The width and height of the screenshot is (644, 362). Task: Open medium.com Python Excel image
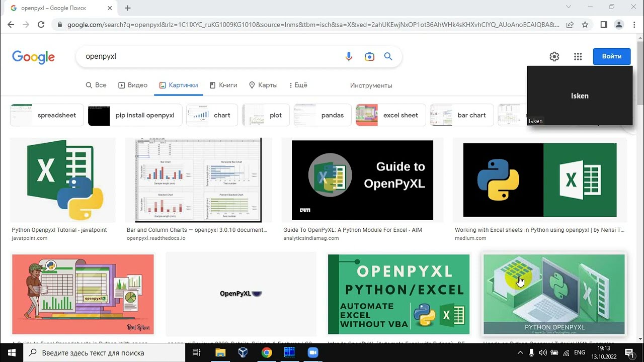[x=540, y=180]
